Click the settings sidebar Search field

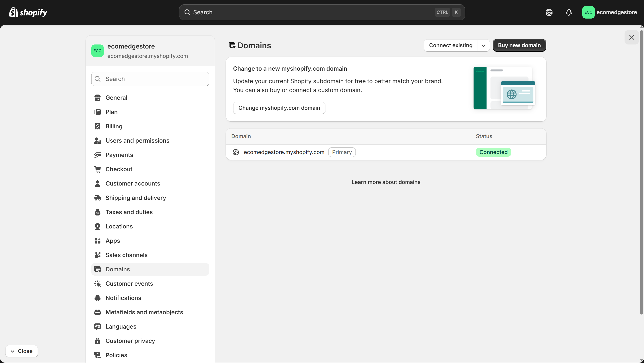point(150,79)
